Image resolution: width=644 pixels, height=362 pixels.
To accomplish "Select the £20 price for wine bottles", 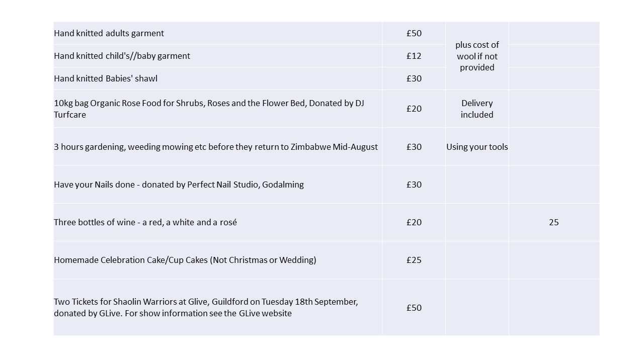I will (414, 222).
